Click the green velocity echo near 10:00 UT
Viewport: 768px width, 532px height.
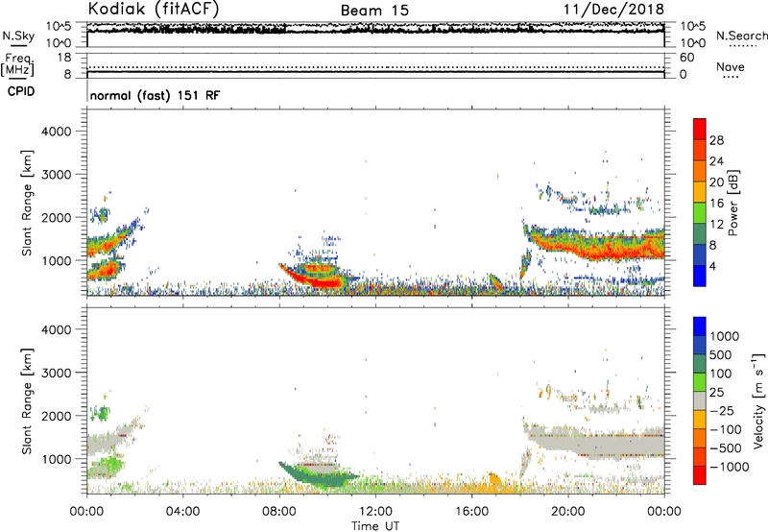[x=324, y=479]
